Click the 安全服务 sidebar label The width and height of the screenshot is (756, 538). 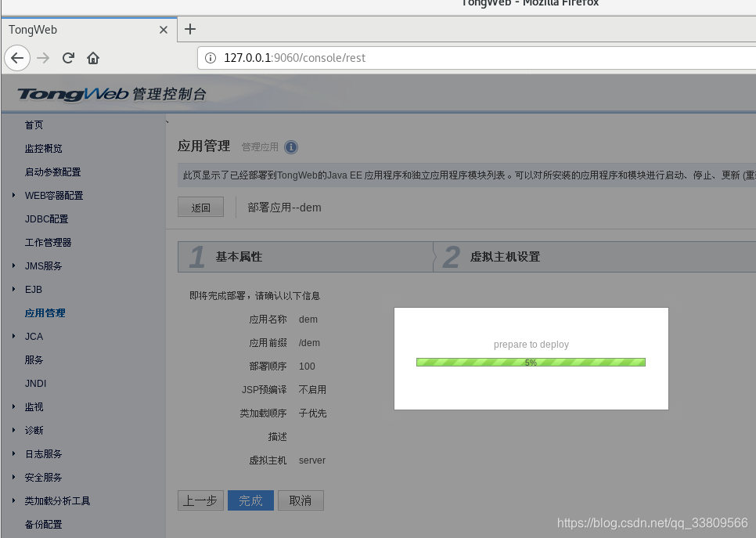(x=43, y=478)
